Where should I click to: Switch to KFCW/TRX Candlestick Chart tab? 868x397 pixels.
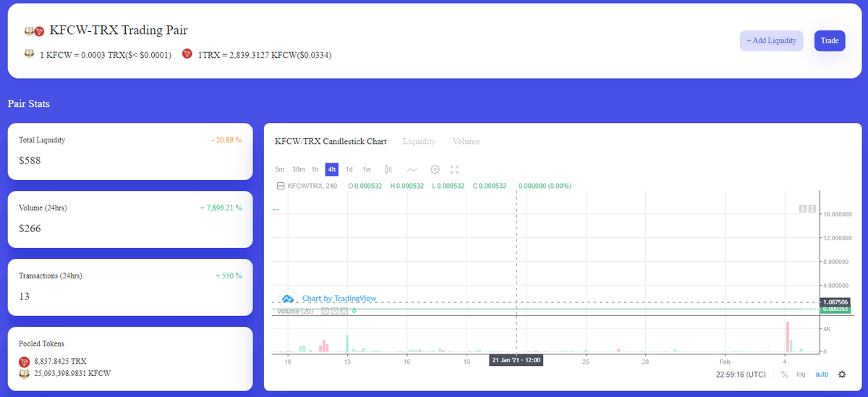pyautogui.click(x=331, y=141)
